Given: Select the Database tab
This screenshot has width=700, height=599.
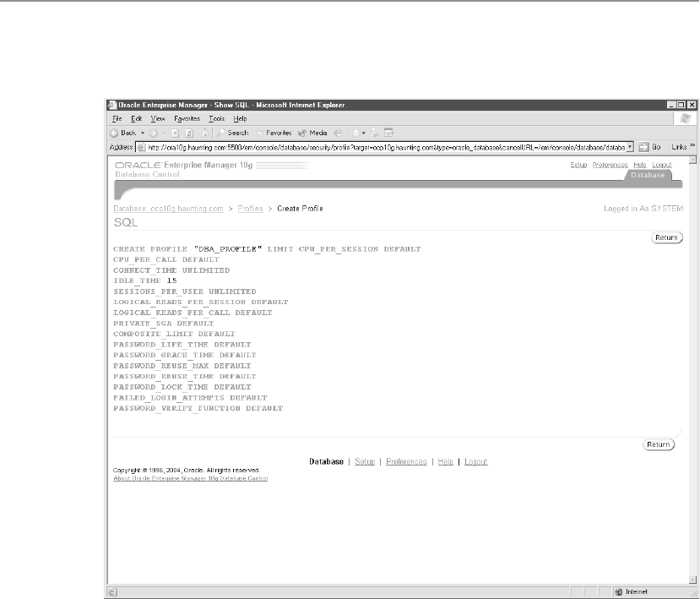Looking at the screenshot, I should coord(648,175).
